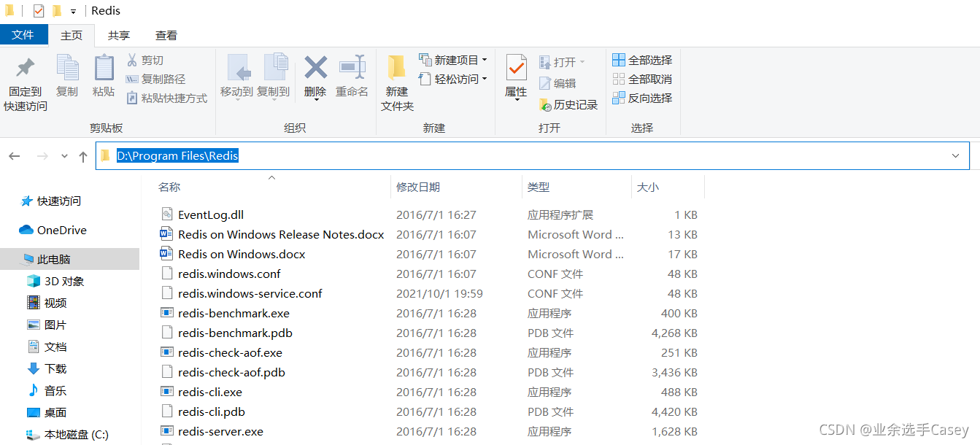Select Redis on Windows Release Notes.docx

tap(281, 234)
